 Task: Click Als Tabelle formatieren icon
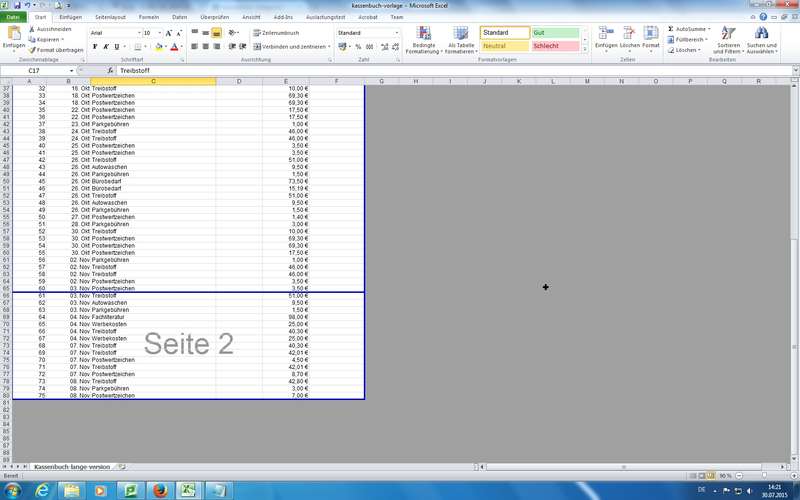(x=461, y=35)
